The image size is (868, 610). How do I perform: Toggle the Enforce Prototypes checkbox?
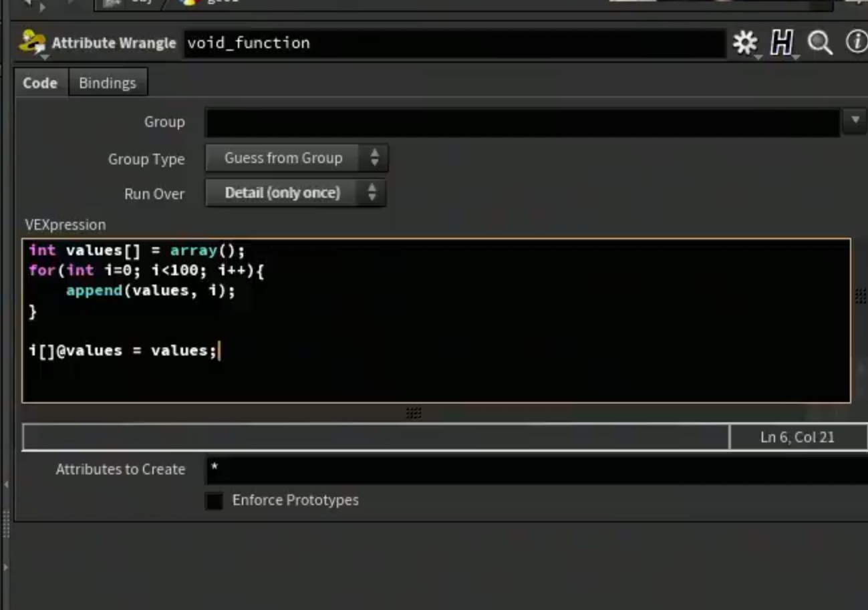[x=214, y=500]
